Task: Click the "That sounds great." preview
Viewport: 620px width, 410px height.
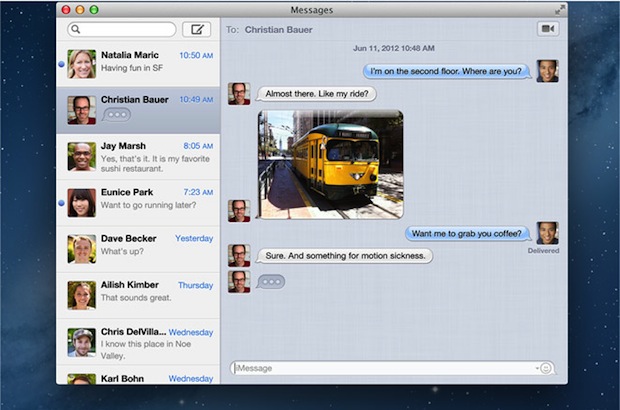Action: [x=136, y=298]
